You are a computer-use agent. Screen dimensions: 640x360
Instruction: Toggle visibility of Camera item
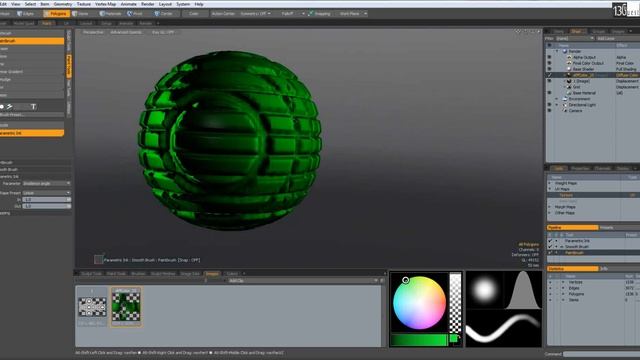click(549, 111)
